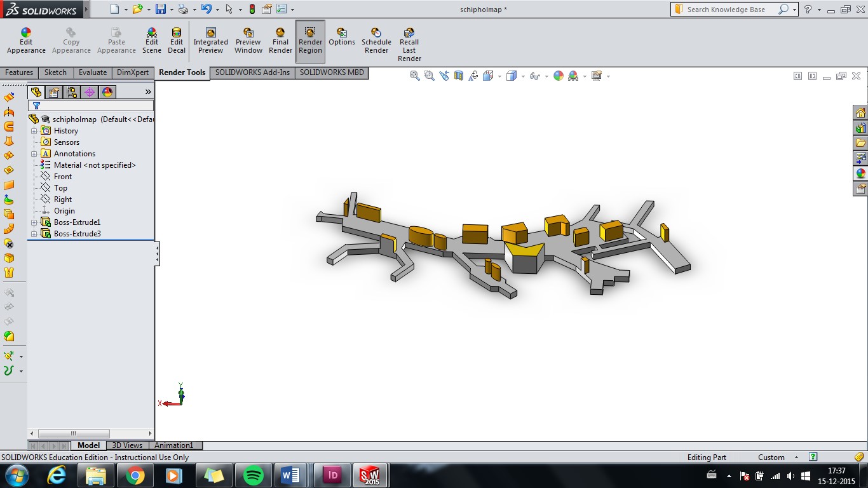Open the View Settings dropdown
Image resolution: width=868 pixels, height=488 pixels.
click(x=608, y=76)
